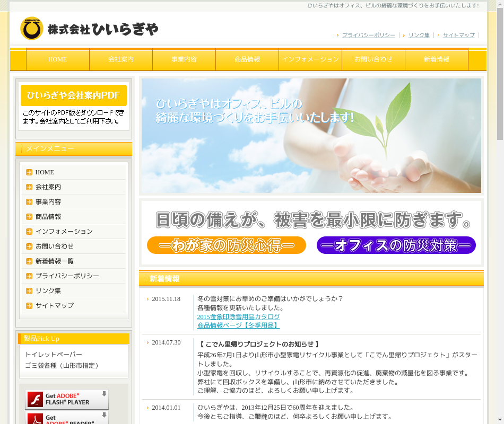Open the 商品情報ページ【冬季用品】 link
Viewport: 504px width, 424px height.
point(238,325)
